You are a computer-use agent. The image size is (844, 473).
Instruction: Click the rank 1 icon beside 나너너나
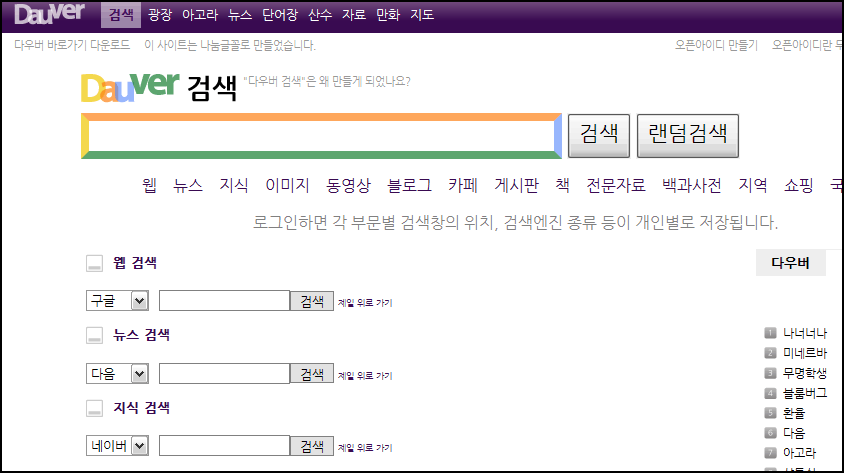pos(770,333)
